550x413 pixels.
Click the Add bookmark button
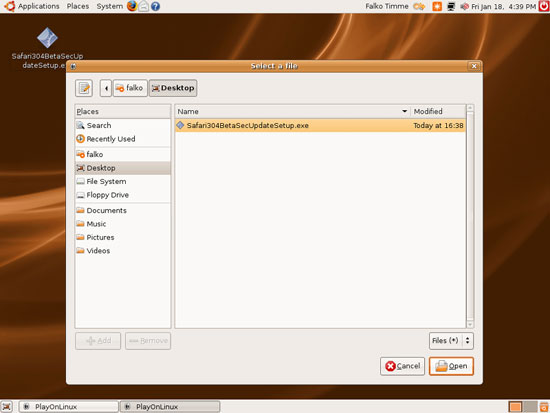tap(98, 341)
